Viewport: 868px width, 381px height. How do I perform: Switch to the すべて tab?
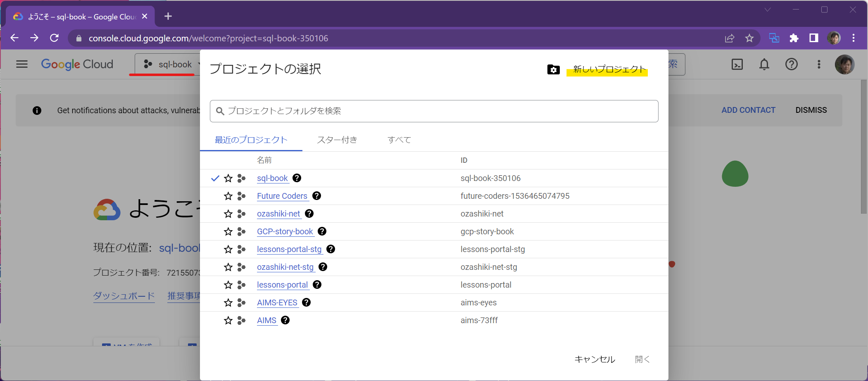click(399, 140)
